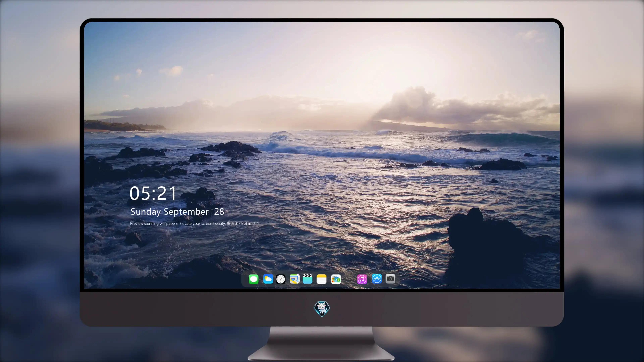
Task: Open the yellow Notes app in the dock
Action: coord(321,279)
